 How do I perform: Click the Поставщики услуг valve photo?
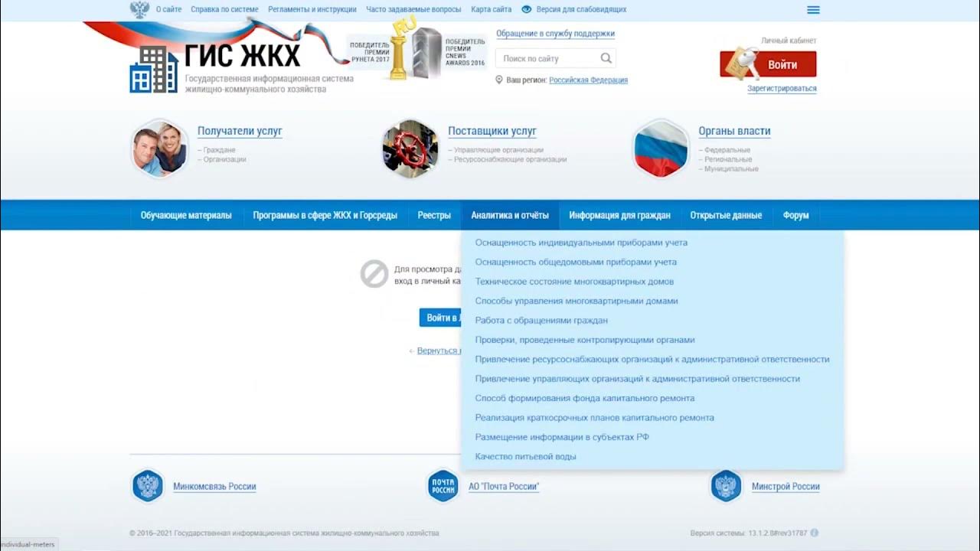tap(410, 148)
